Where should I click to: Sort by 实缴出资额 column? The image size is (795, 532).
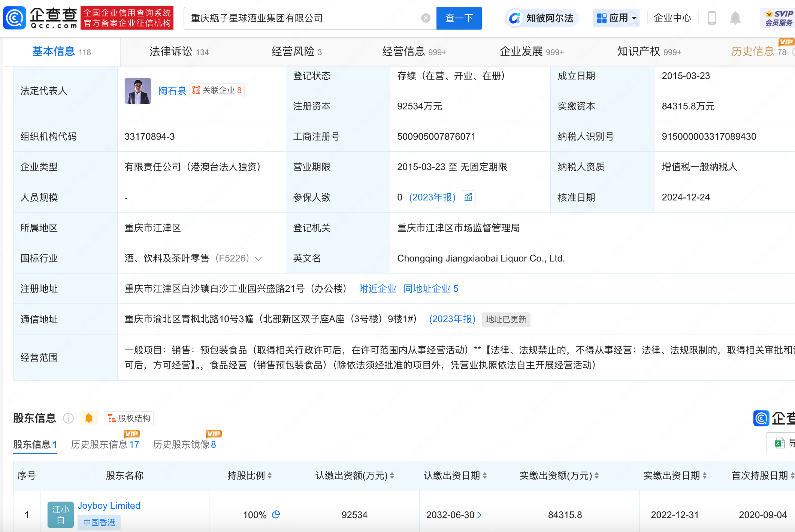tap(596, 475)
